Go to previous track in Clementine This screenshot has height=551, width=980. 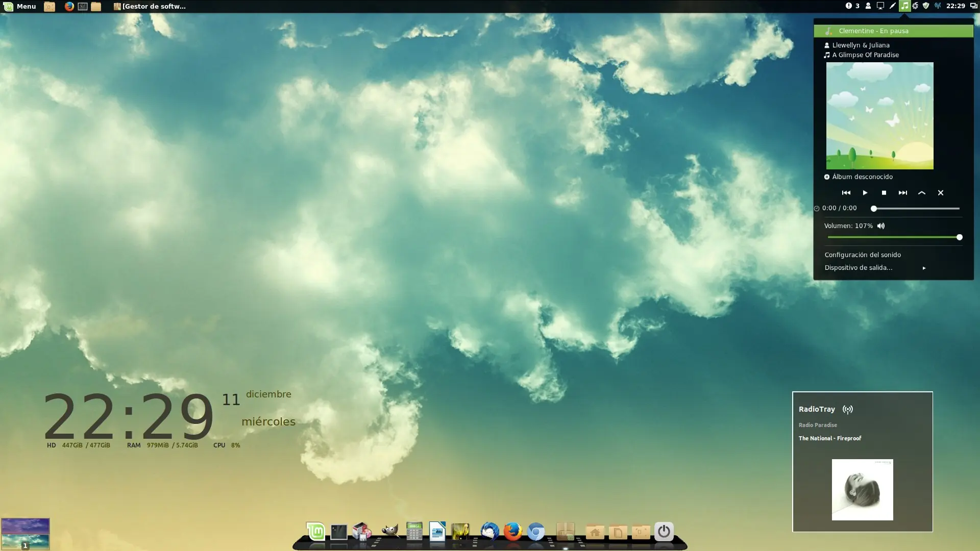tap(846, 193)
